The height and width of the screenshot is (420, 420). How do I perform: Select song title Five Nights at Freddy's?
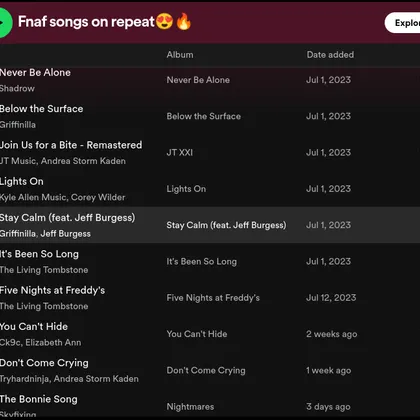click(x=52, y=290)
